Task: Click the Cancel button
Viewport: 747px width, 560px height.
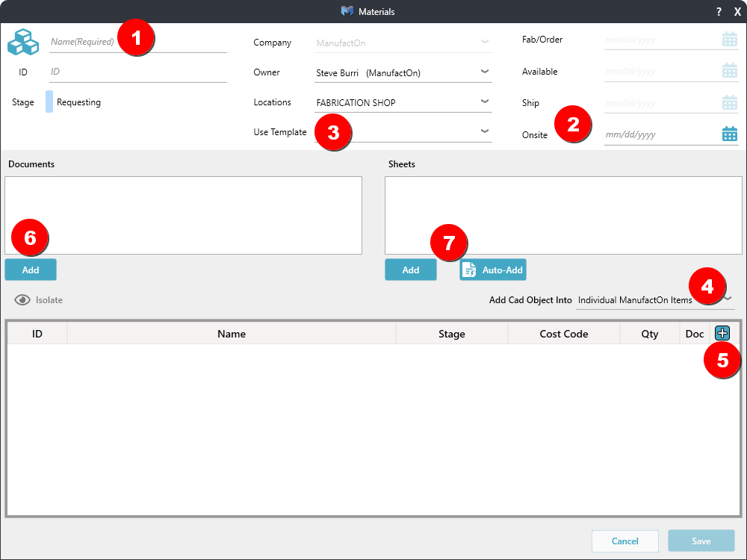Action: coord(624,541)
